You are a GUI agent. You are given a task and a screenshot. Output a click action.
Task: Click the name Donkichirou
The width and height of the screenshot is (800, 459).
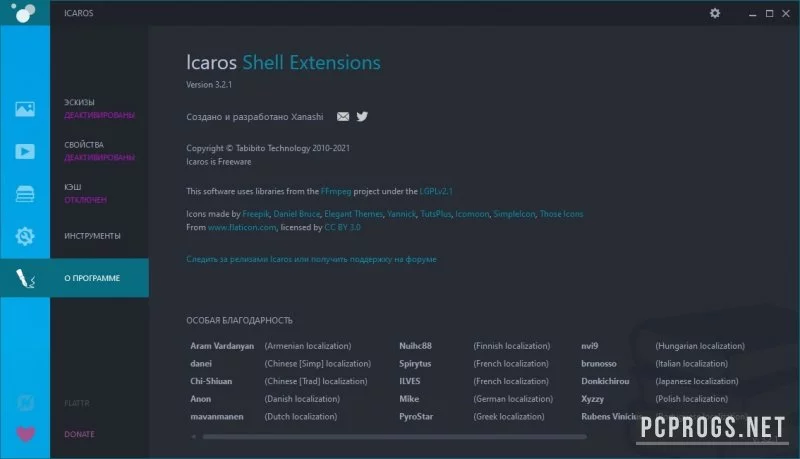(605, 381)
